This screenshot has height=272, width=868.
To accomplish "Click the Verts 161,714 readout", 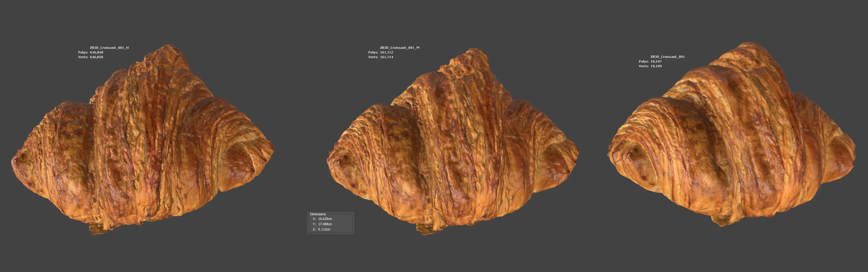I will point(381,57).
